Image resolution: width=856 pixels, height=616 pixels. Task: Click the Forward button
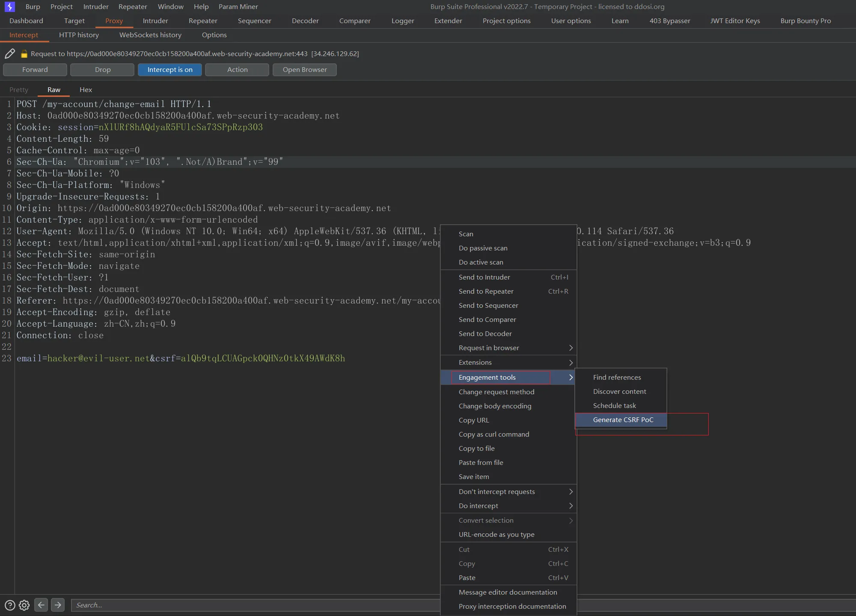35,70
